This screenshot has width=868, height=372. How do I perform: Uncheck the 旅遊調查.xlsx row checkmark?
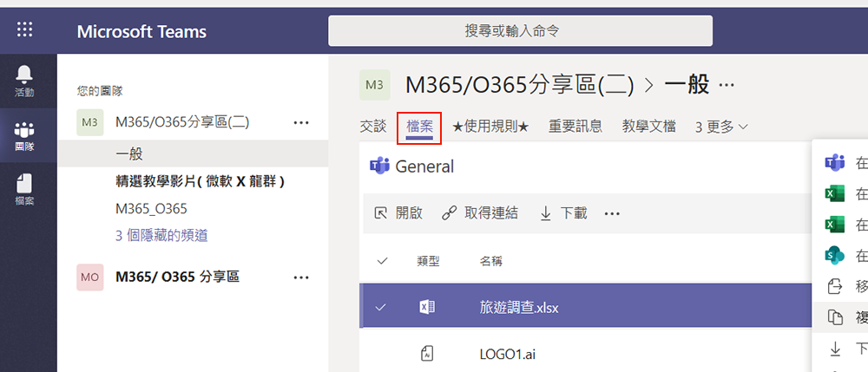point(380,307)
